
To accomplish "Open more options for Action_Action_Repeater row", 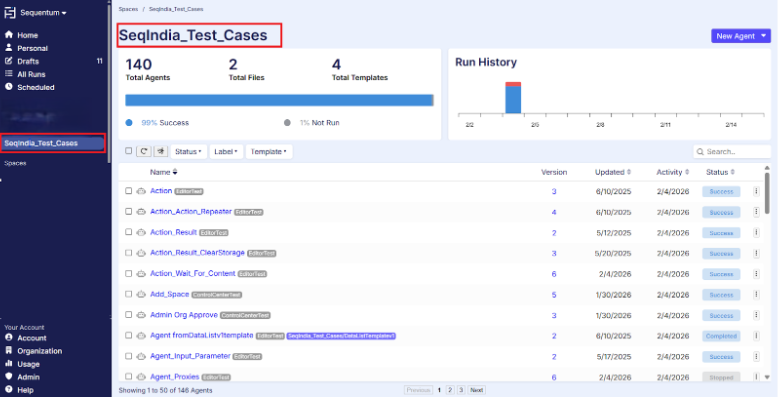I will (756, 212).
